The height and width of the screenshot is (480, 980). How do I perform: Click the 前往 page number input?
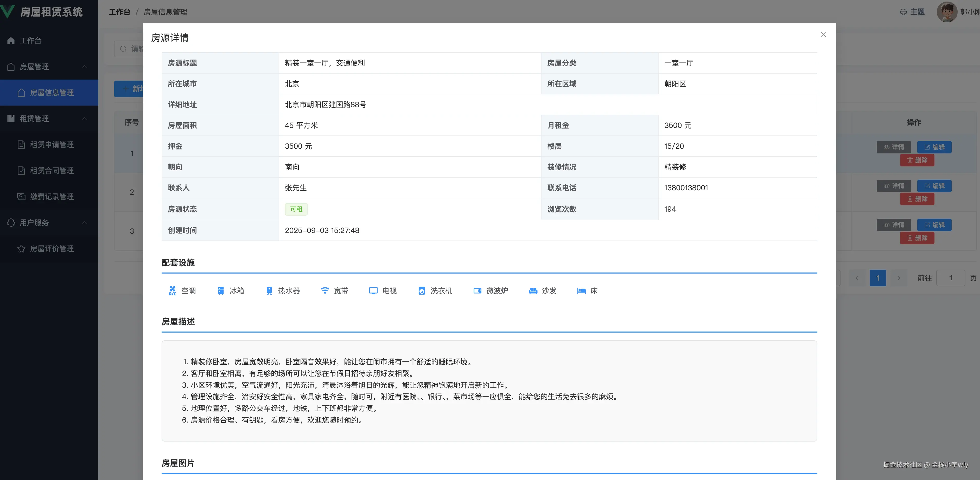click(951, 278)
